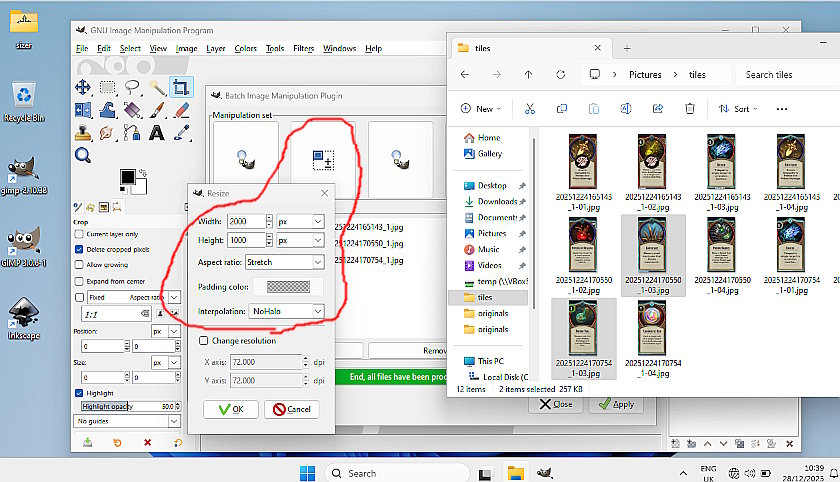
Task: Select the Eraser tool
Action: 182,110
